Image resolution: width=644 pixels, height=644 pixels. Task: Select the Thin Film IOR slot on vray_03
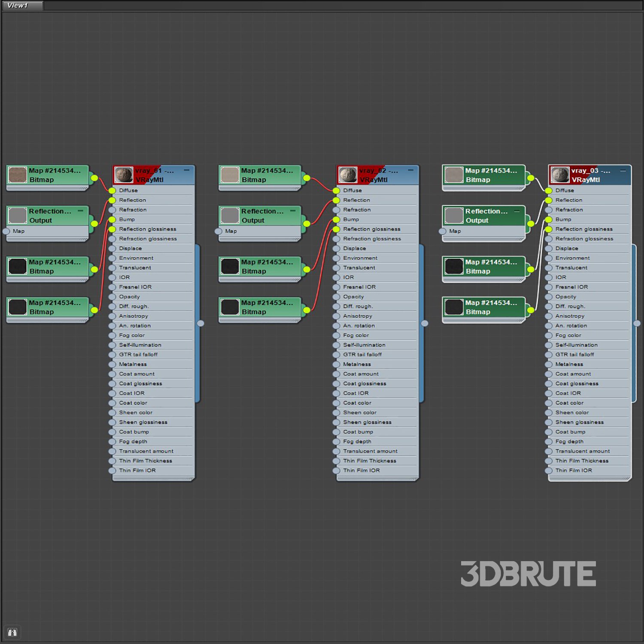pyautogui.click(x=574, y=471)
